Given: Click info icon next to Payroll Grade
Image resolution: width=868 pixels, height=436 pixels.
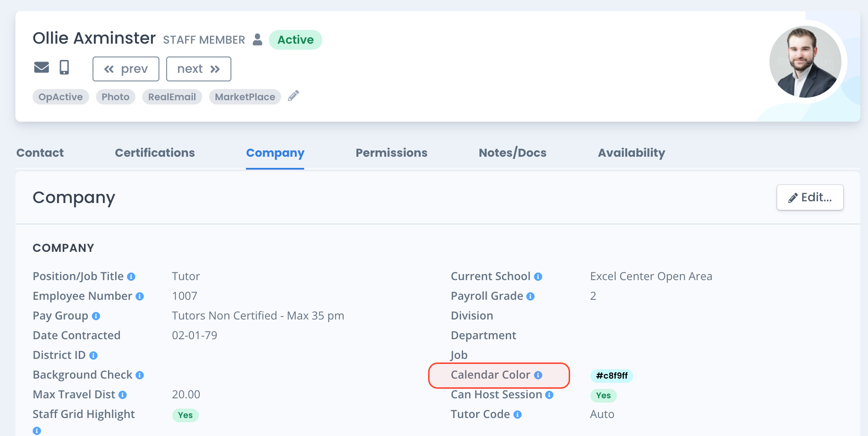Looking at the screenshot, I should tap(530, 296).
